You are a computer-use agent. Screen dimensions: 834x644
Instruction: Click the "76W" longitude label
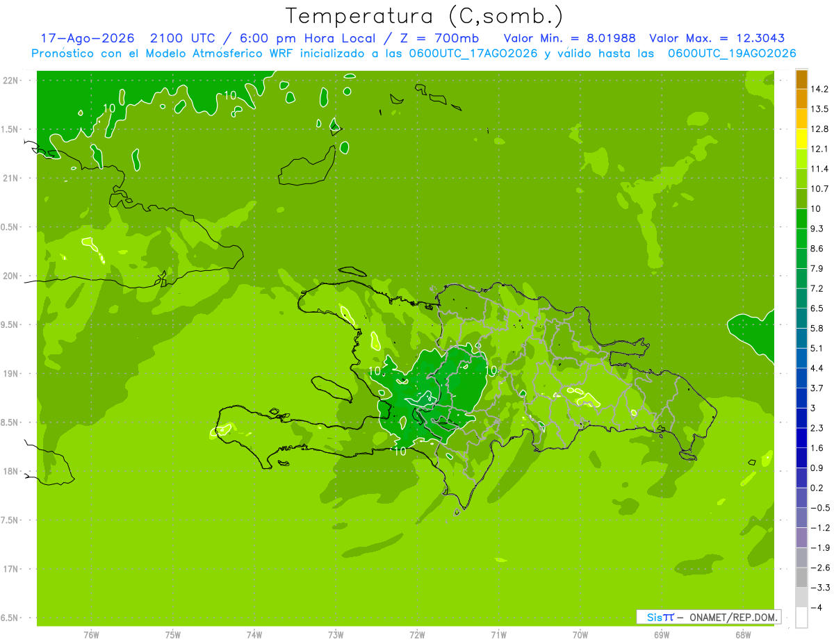91,635
